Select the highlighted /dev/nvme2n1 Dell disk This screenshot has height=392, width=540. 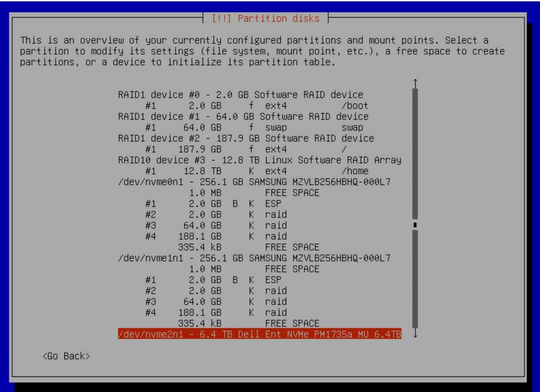259,334
